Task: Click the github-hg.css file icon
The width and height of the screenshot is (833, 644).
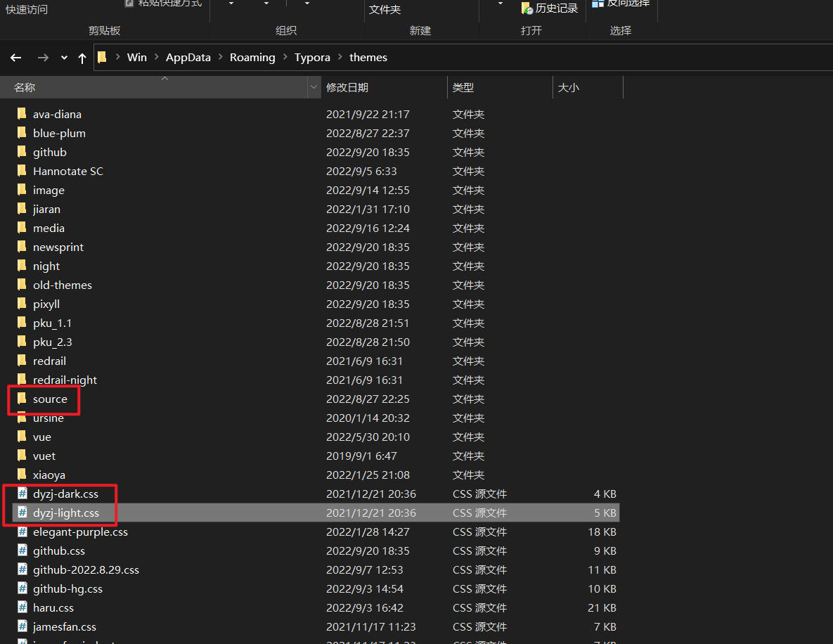Action: (22, 588)
